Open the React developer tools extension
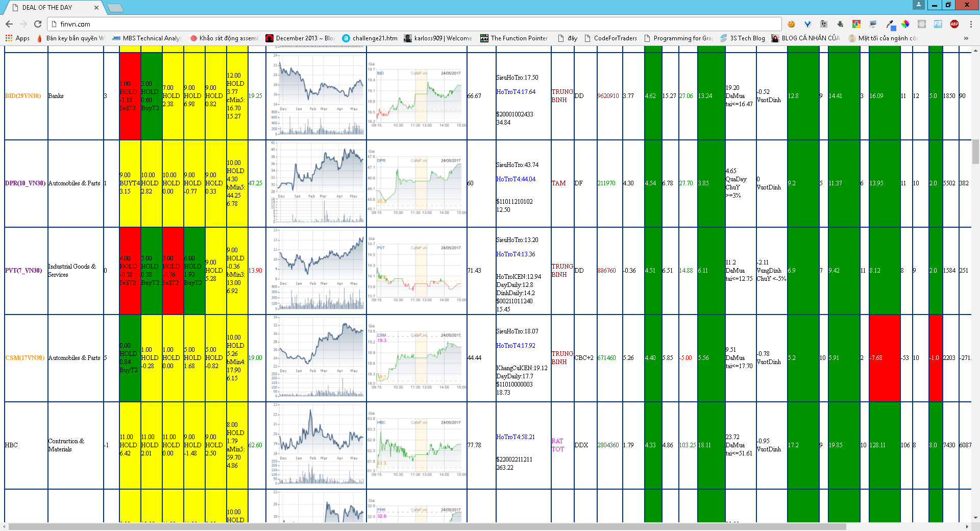980x531 pixels. tap(922, 24)
